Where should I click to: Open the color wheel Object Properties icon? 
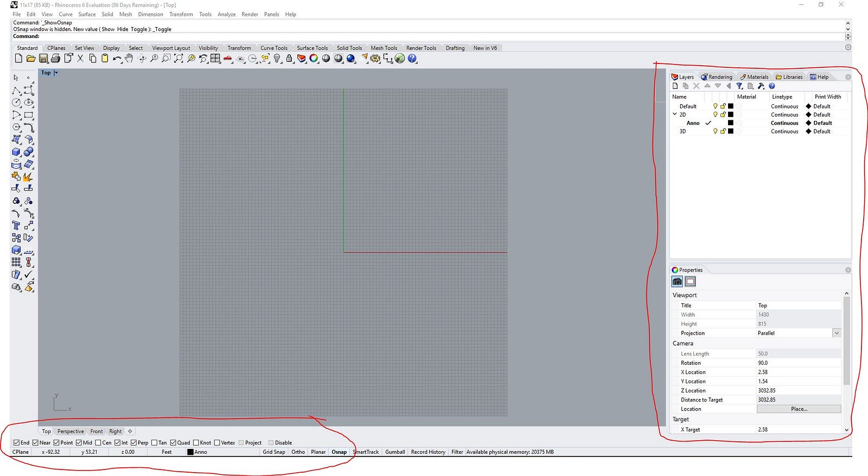[x=314, y=58]
